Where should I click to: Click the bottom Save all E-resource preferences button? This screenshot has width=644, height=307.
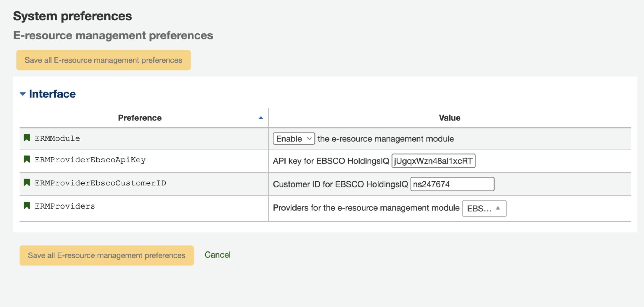[x=107, y=255]
